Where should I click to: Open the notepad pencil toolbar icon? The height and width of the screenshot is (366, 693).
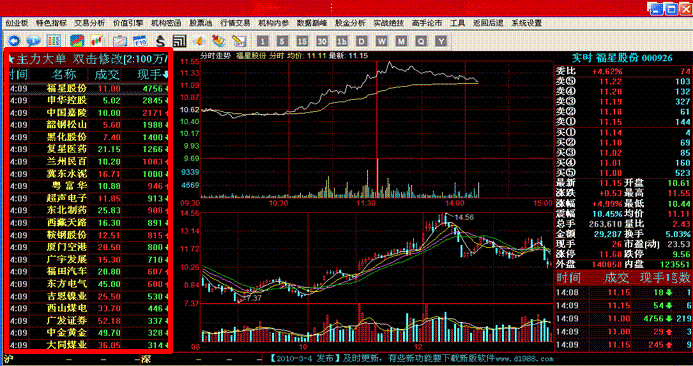click(x=239, y=41)
